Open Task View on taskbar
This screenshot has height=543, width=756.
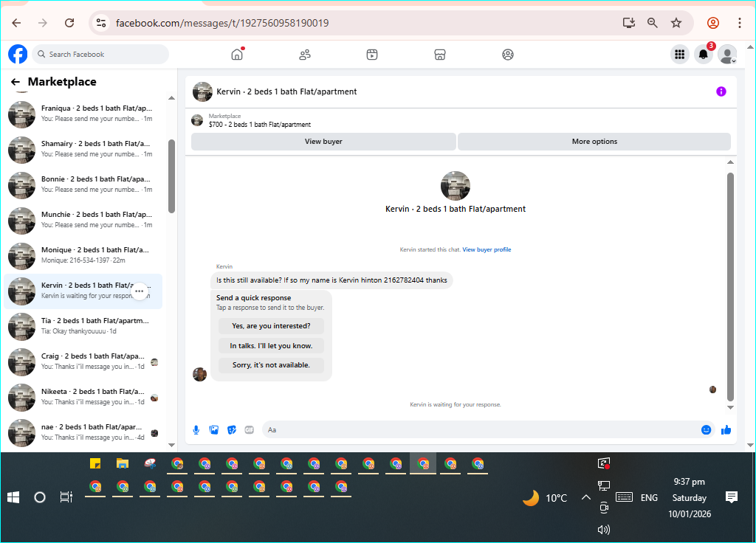[x=66, y=497]
